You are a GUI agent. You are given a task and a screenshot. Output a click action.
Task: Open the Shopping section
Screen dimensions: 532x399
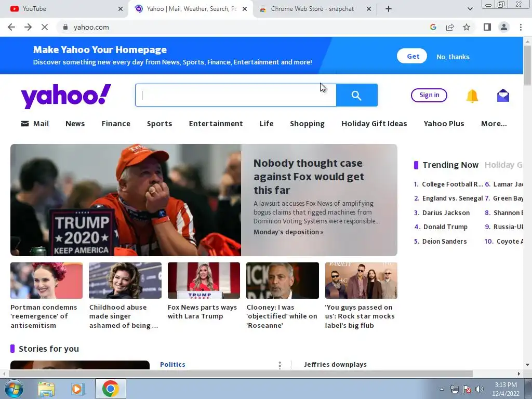click(x=307, y=124)
